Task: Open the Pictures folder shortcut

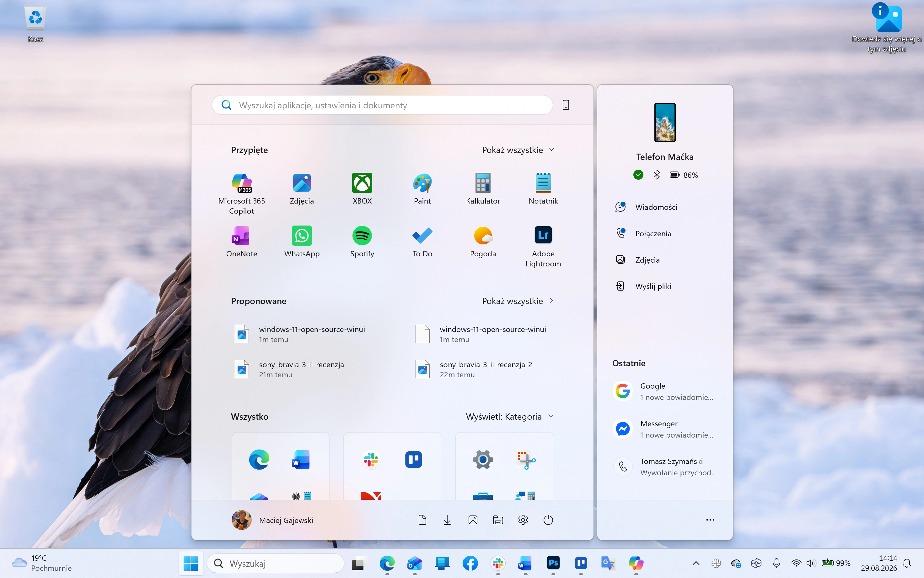Action: tap(473, 520)
